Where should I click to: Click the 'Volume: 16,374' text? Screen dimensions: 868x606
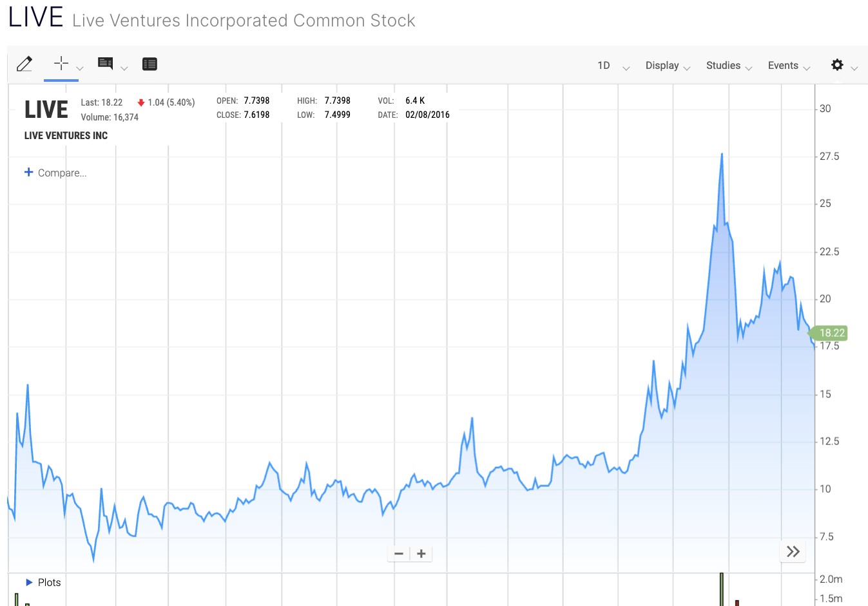(110, 117)
